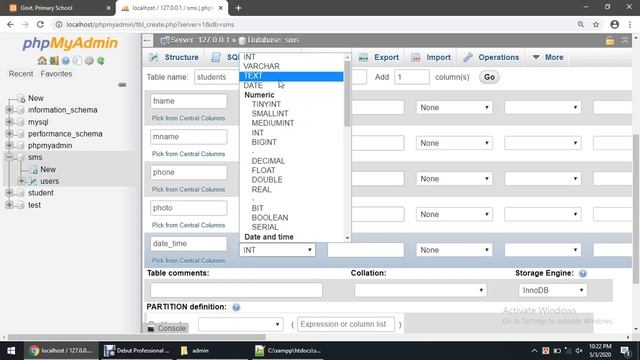This screenshot has height=360, width=640.
Task: Open the Export tab
Action: pos(379,58)
